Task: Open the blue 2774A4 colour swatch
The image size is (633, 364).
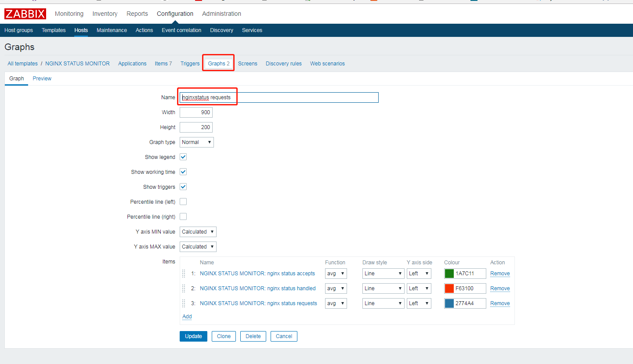Action: [x=449, y=303]
